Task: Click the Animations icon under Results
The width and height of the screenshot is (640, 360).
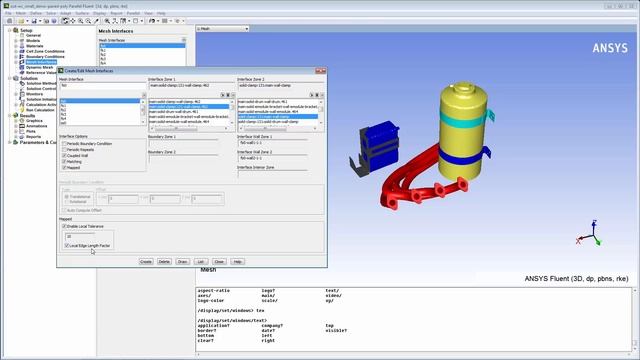Action: (x=22, y=126)
